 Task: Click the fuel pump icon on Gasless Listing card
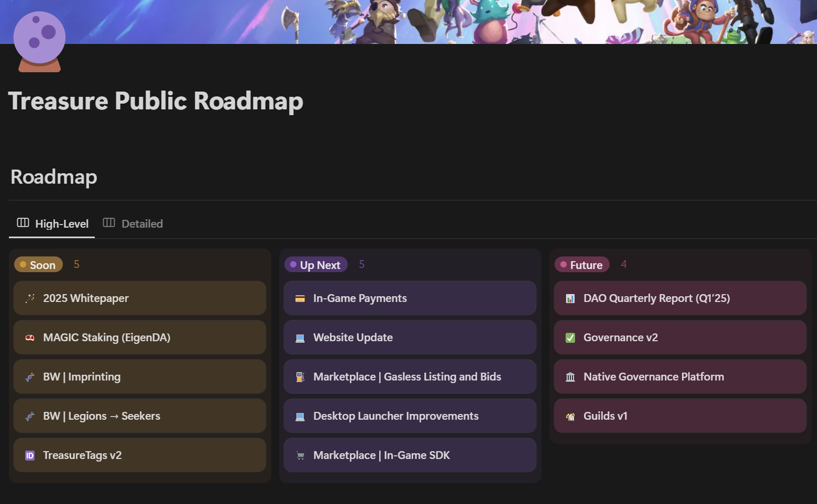tap(300, 377)
